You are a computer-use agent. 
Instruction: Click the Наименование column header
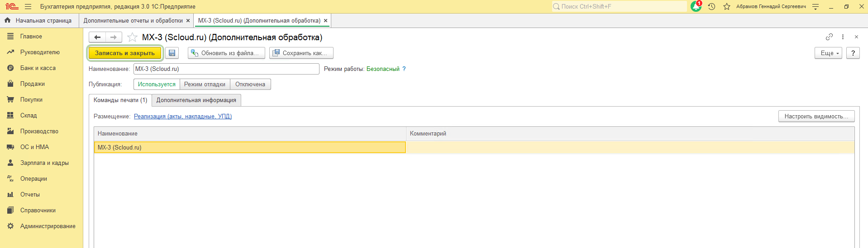(x=250, y=133)
